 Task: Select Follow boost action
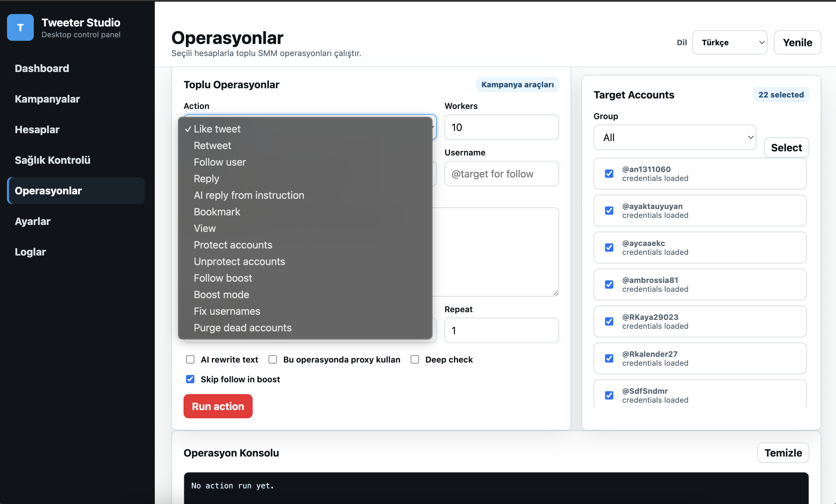click(305, 278)
